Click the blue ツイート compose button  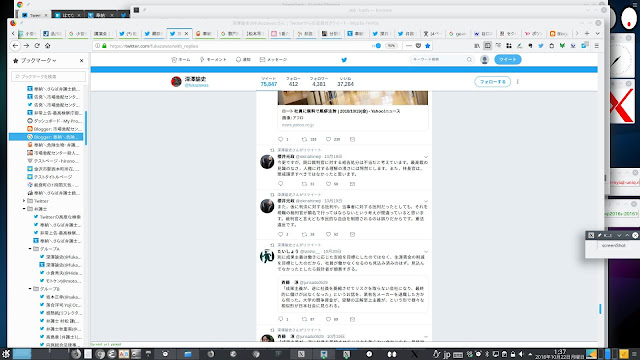coord(508,60)
